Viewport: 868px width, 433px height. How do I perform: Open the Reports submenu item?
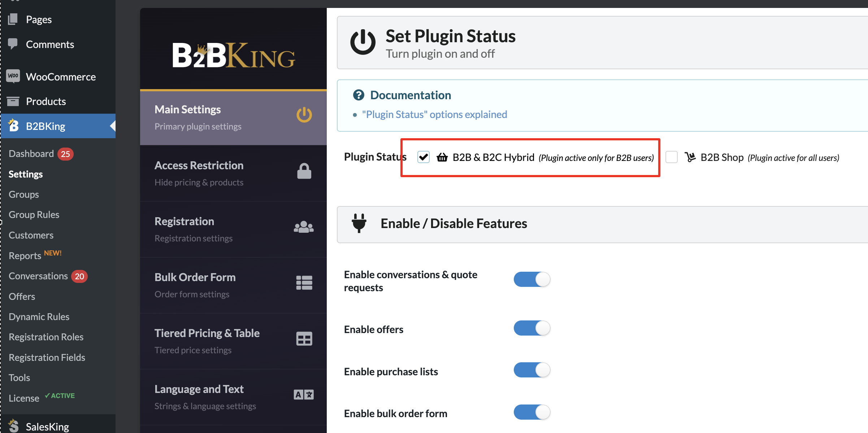[25, 255]
